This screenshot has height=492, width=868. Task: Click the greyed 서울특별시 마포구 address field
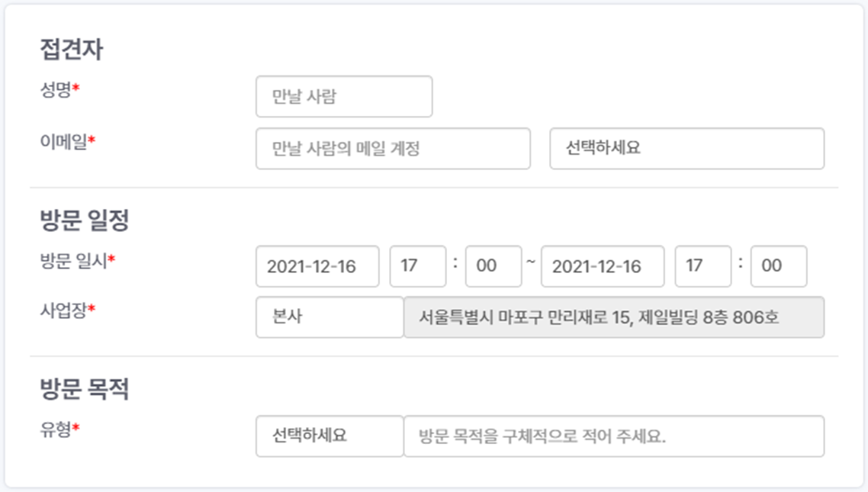614,317
